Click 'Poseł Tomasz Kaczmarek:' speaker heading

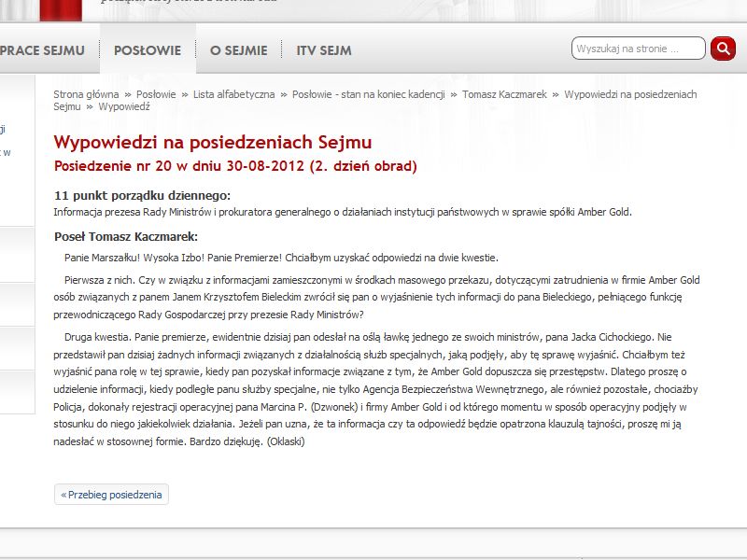(126, 237)
